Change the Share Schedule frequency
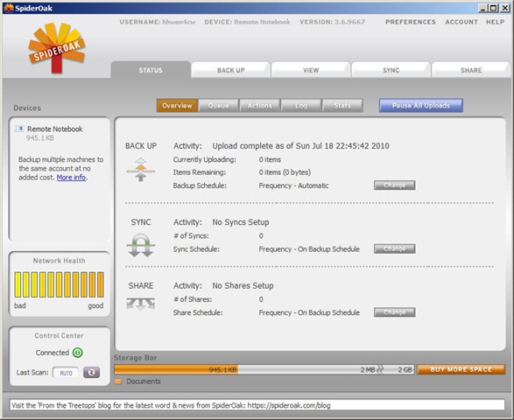This screenshot has height=420, width=514. [394, 312]
